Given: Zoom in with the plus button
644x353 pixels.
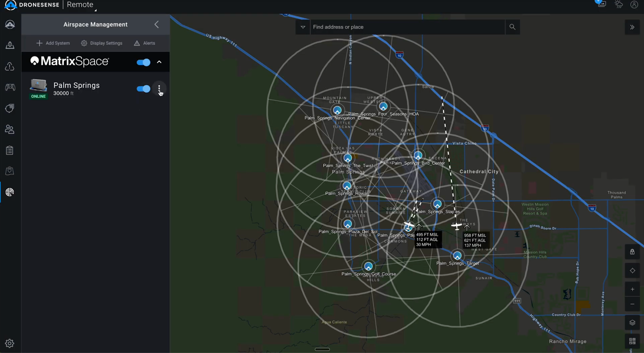Looking at the screenshot, I should (x=632, y=289).
